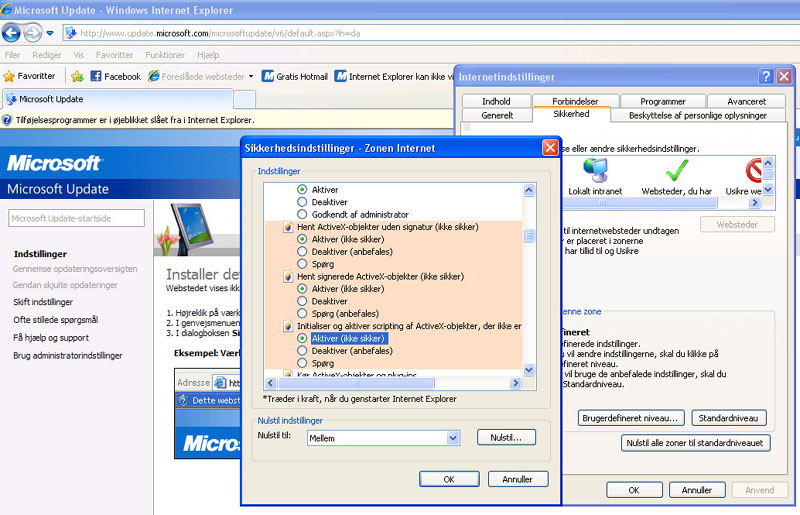Select Spørg under initialiser ActiveX scripting
This screenshot has width=800, height=515.
(302, 363)
